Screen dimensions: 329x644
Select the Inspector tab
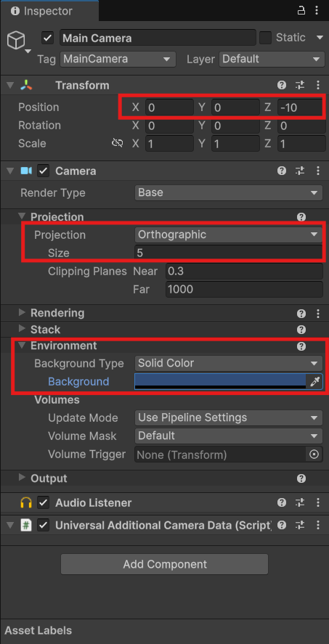(49, 11)
